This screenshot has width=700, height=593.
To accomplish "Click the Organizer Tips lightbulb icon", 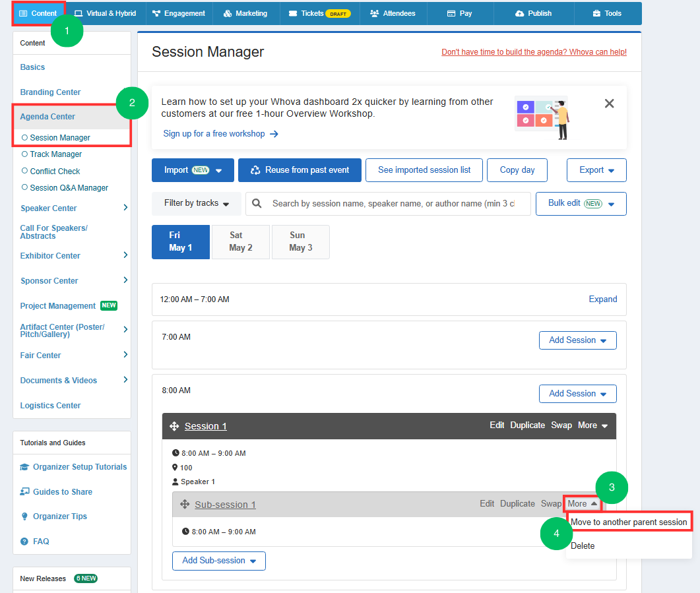I will 24,516.
